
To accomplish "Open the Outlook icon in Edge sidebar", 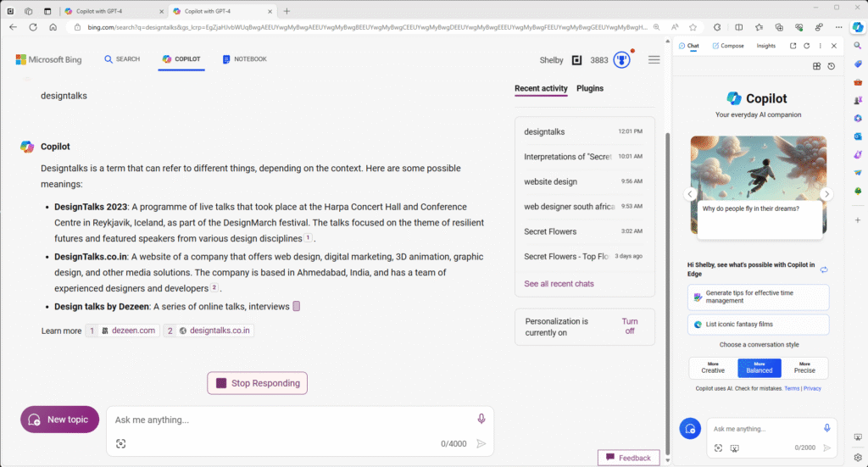I will point(858,136).
